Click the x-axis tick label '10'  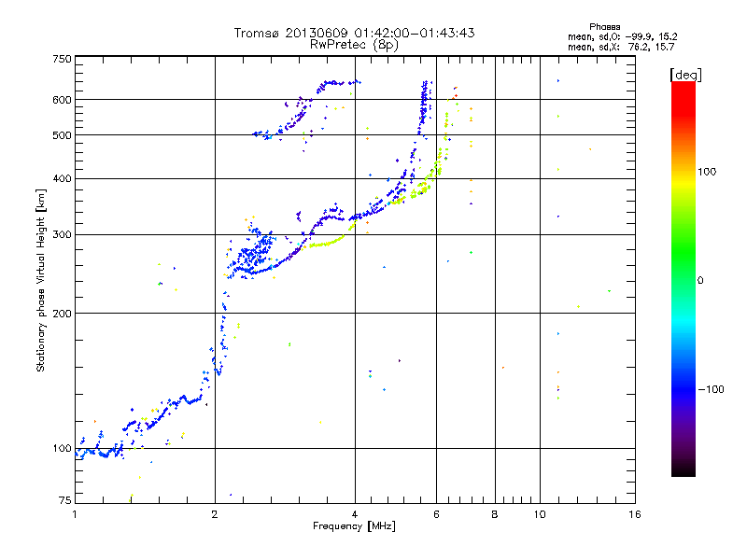tap(540, 514)
